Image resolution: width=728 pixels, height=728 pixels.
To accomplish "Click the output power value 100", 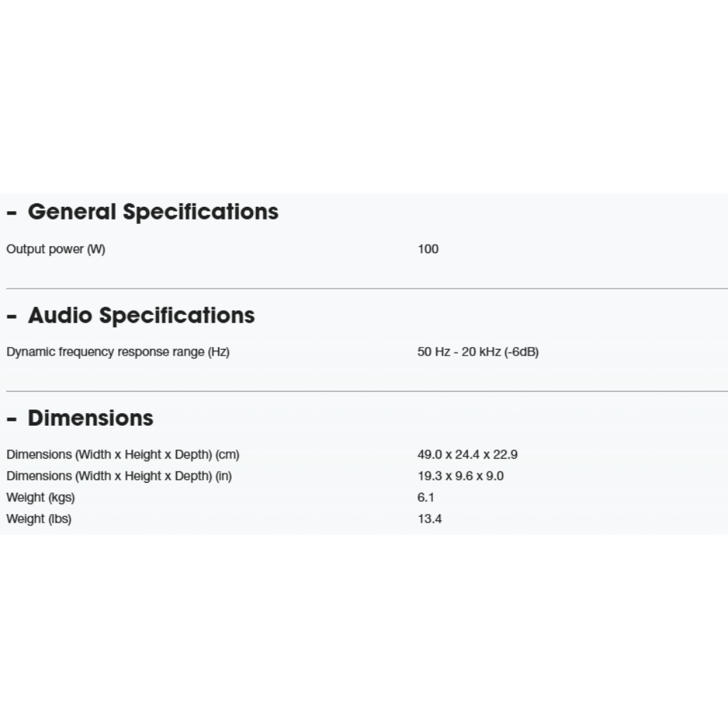I will point(428,249).
